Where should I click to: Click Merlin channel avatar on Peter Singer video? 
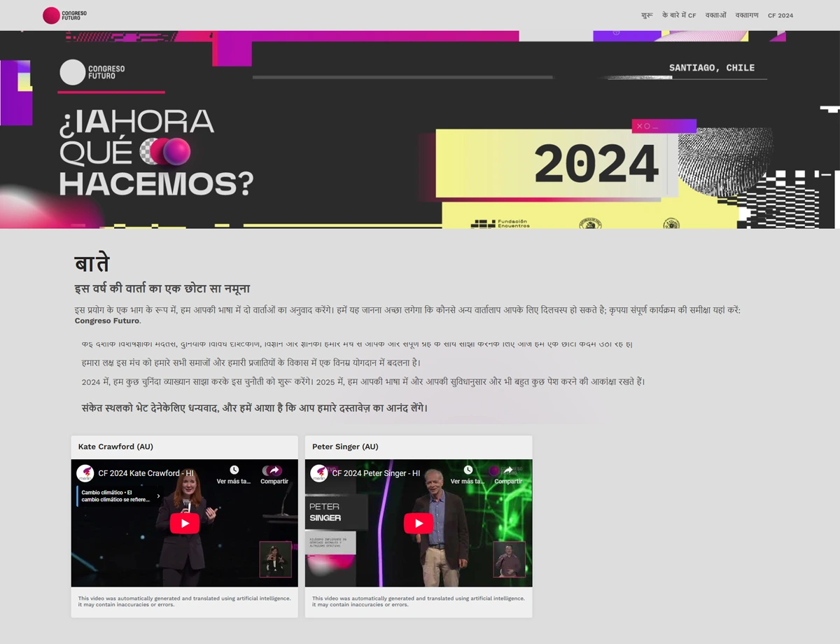[318, 473]
